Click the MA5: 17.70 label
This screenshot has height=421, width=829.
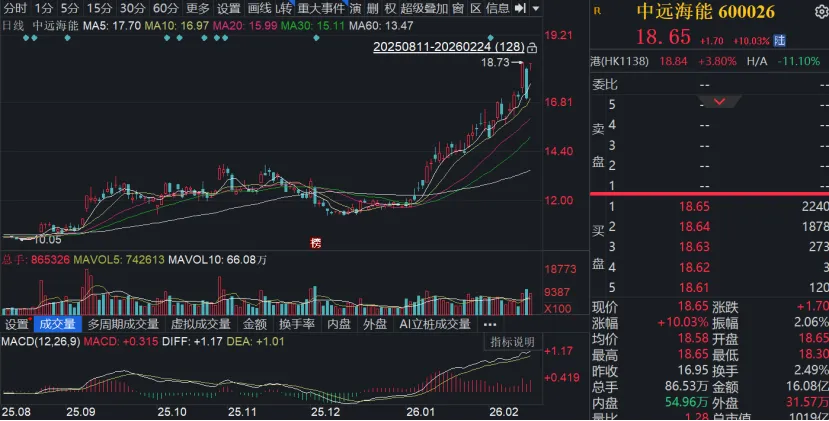pyautogui.click(x=112, y=25)
